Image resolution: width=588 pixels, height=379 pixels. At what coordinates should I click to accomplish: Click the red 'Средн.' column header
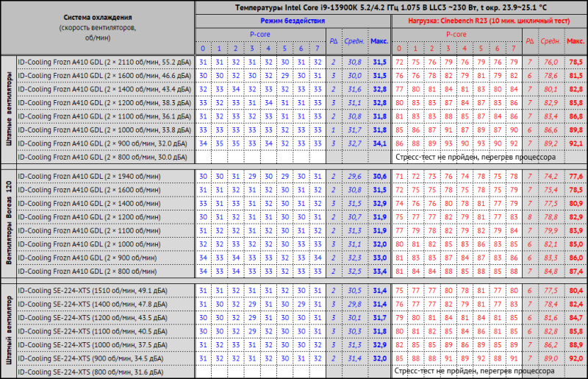550,41
